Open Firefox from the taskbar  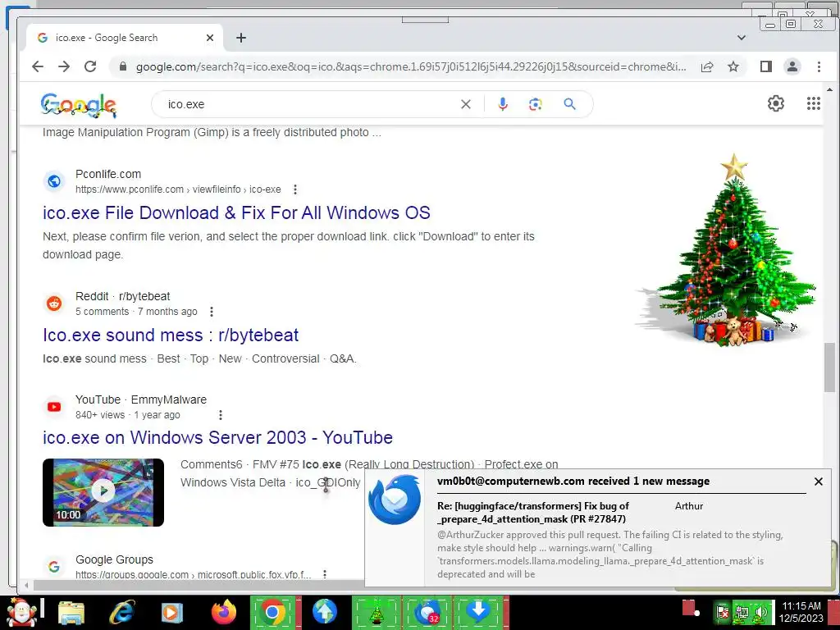click(223, 612)
